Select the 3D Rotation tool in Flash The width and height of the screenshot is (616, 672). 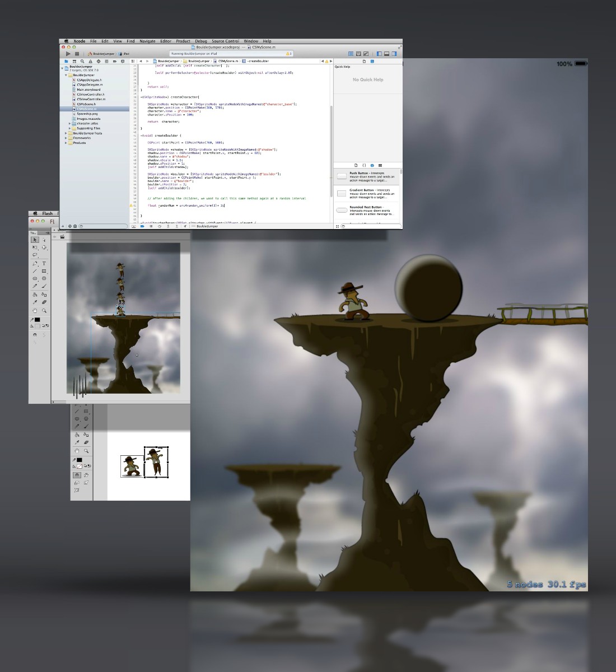point(44,248)
